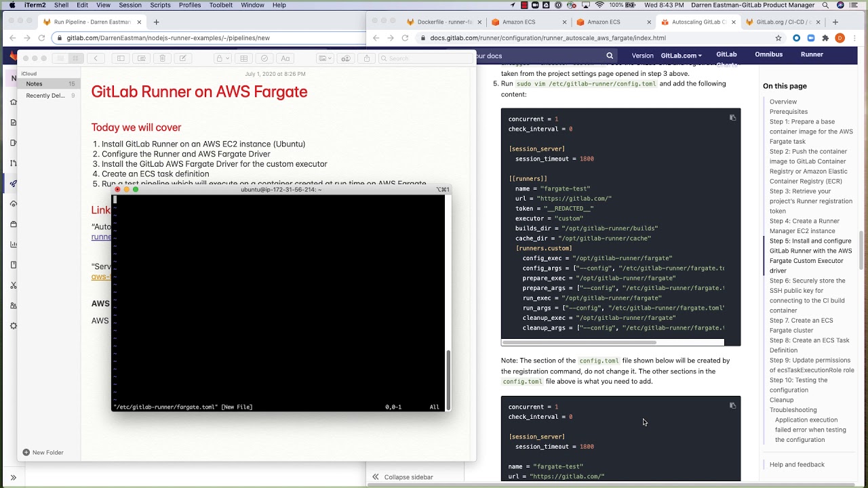Compose a new note in Notes
Image resolution: width=868 pixels, height=488 pixels.
coord(182,58)
